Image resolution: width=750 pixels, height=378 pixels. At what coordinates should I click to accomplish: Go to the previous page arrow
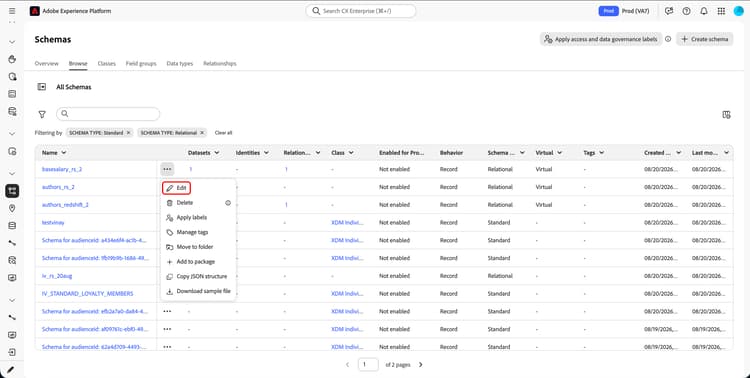pyautogui.click(x=347, y=365)
